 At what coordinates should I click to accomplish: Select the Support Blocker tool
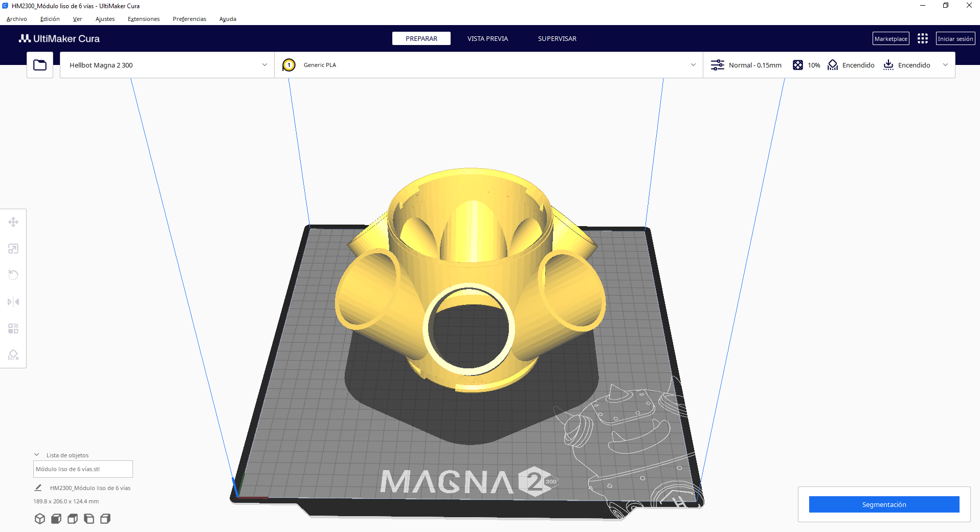click(x=13, y=355)
